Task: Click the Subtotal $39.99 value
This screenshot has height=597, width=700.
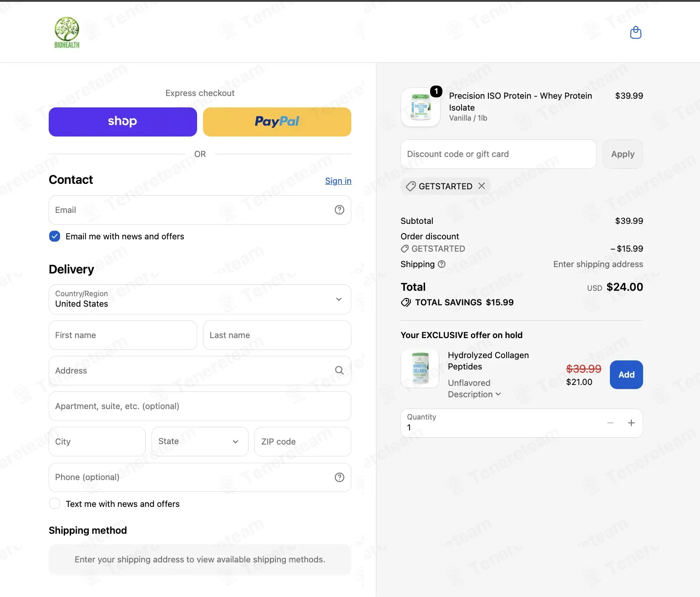Action: click(629, 221)
